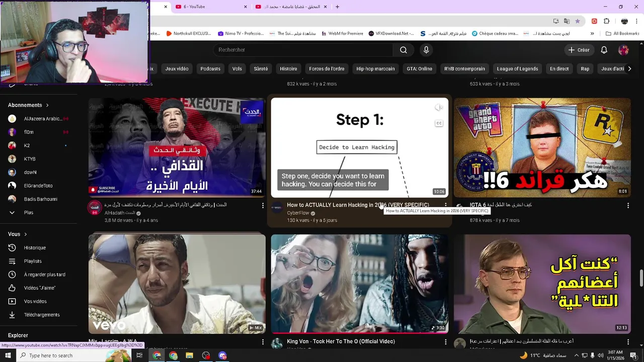Open options menu for AlHadath Gaddafi video

point(263,205)
